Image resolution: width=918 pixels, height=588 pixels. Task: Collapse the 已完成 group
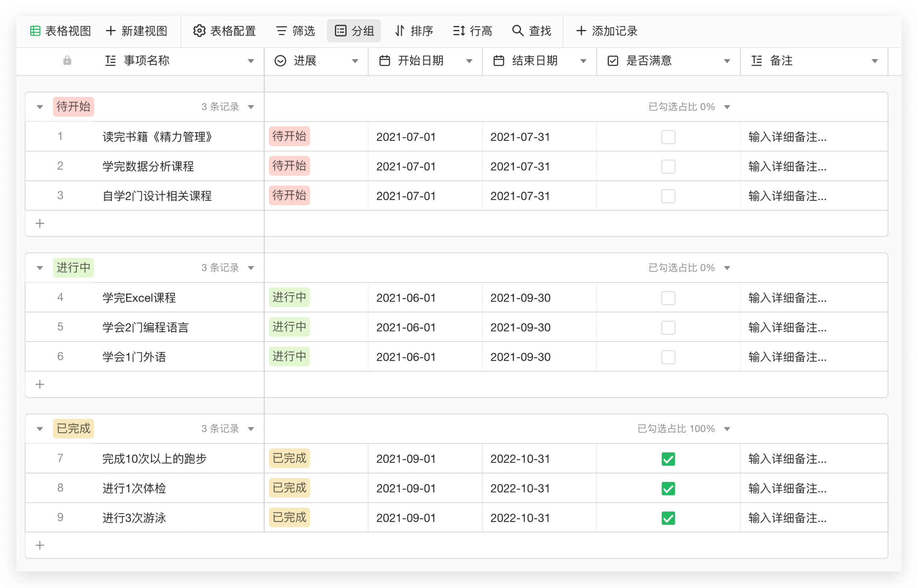pyautogui.click(x=40, y=429)
